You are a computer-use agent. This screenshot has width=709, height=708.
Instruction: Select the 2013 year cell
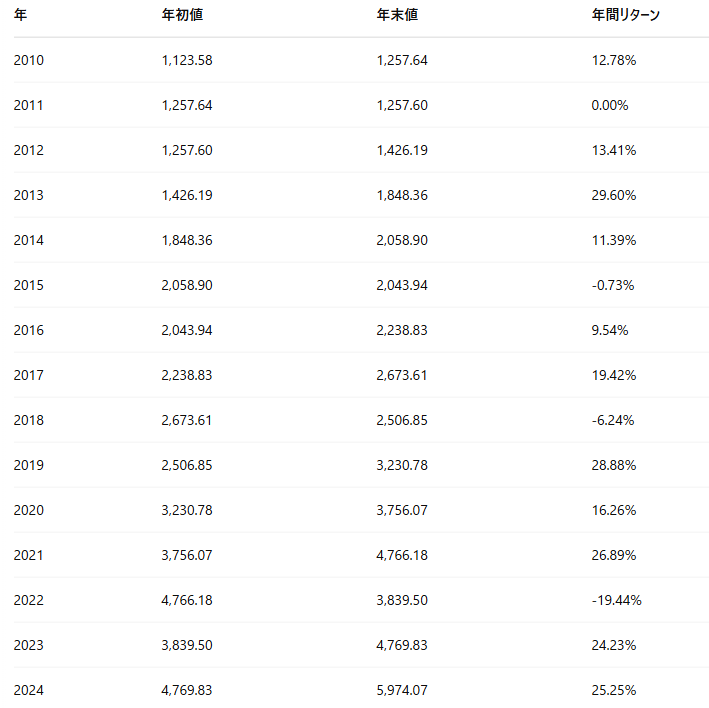point(28,195)
